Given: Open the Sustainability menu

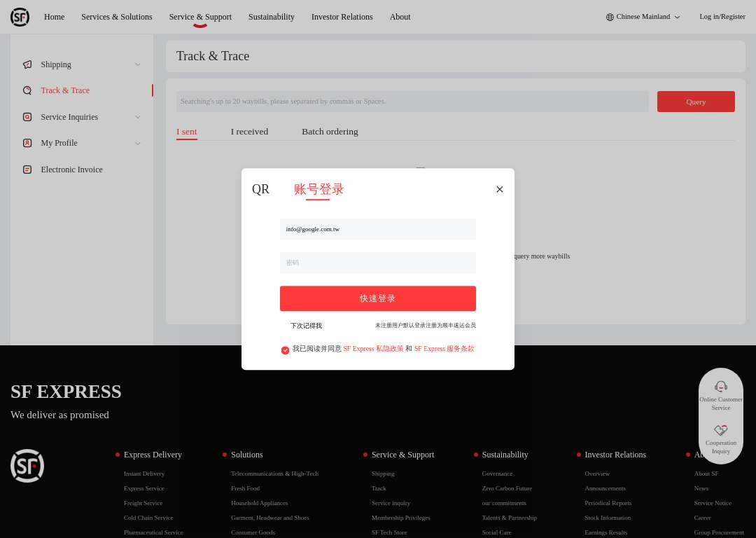Looking at the screenshot, I should click(272, 17).
